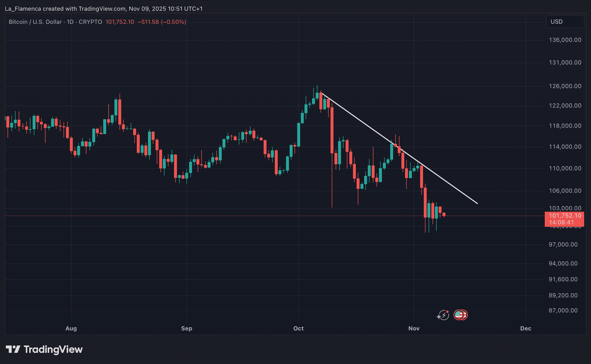Click the lightning bolt news flash icon
The image size is (591, 364).
443,315
